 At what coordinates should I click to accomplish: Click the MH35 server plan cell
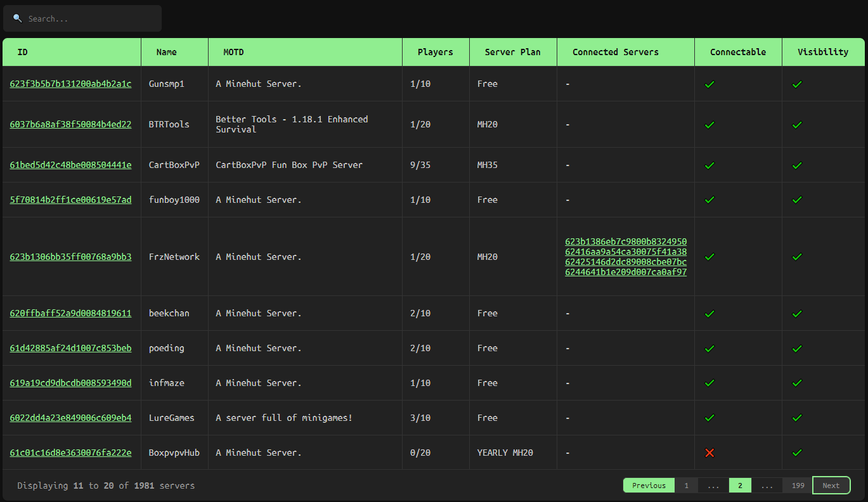click(513, 165)
